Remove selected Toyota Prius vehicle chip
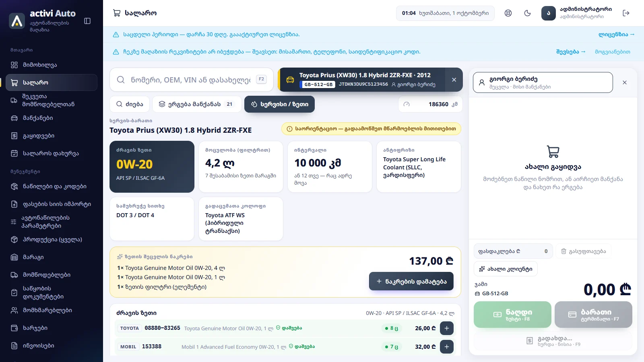Screen dimensions: 644x362 click(x=454, y=80)
